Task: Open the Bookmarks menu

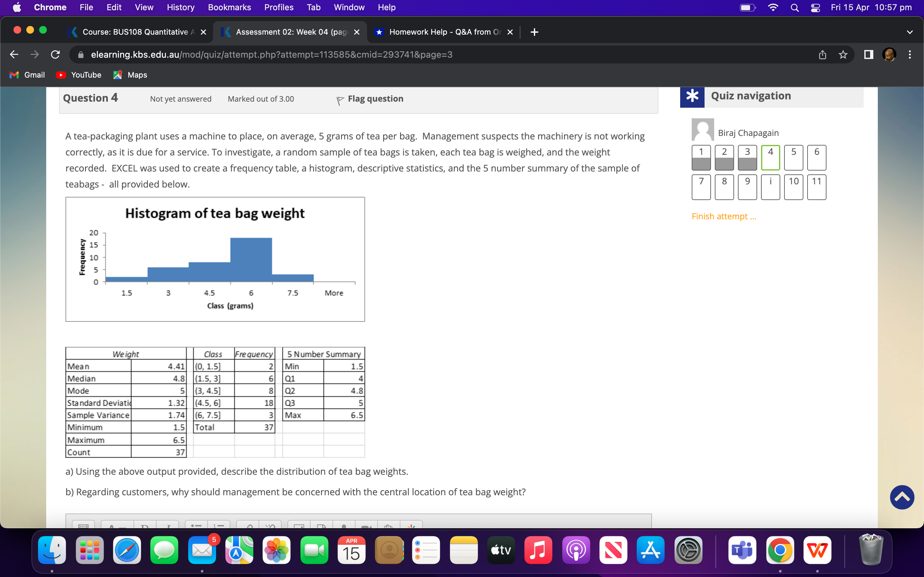Action: point(229,7)
